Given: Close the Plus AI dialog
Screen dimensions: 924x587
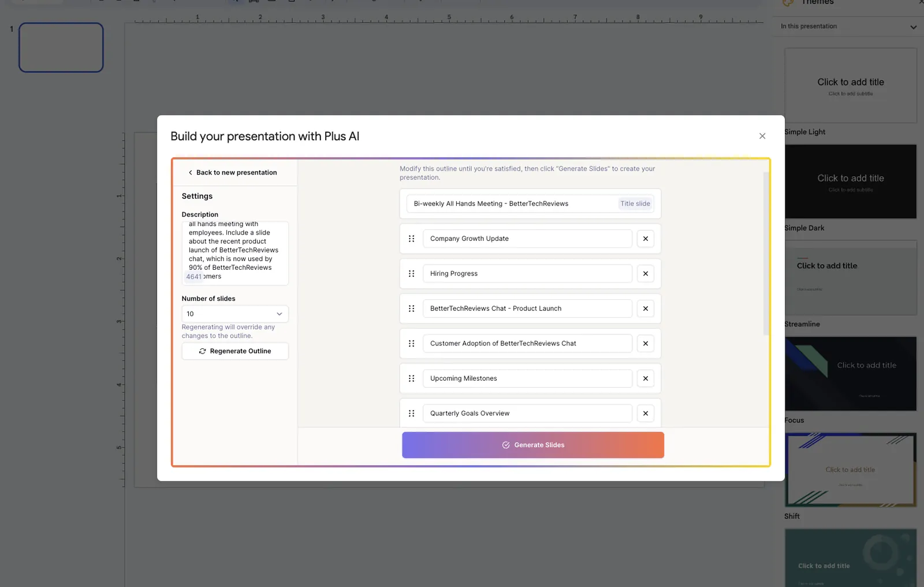Looking at the screenshot, I should click(x=762, y=136).
